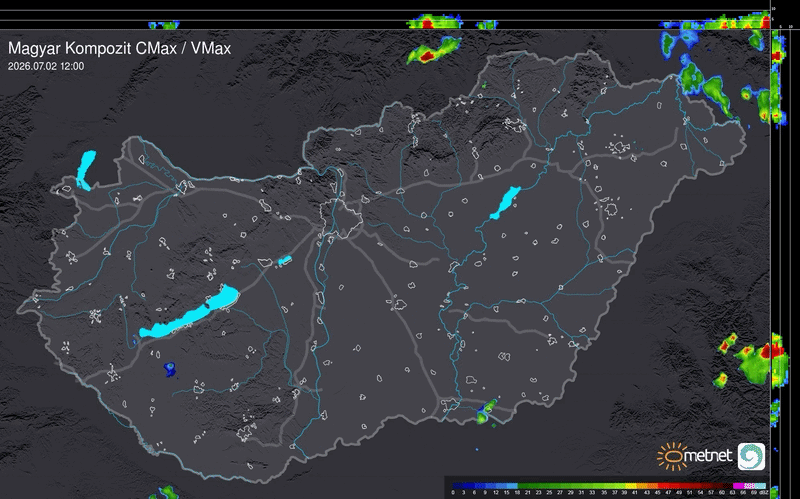The height and width of the screenshot is (499, 800).
Task: Click the green radar cell on the southern border
Action: click(486, 412)
